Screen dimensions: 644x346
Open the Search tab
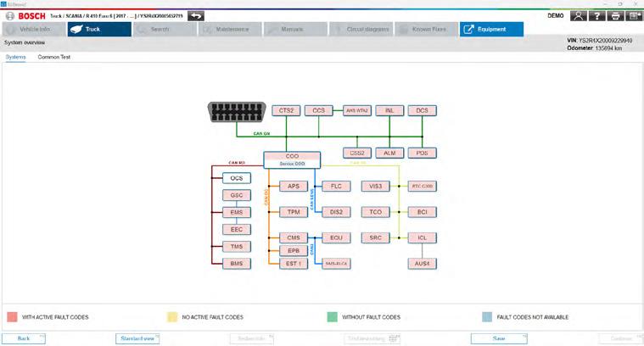pyautogui.click(x=165, y=29)
